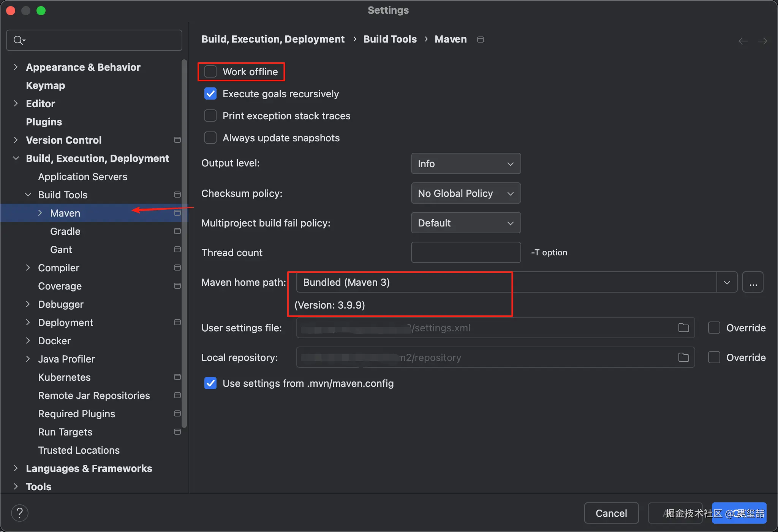Click the search magnifier icon in settings

(18, 40)
